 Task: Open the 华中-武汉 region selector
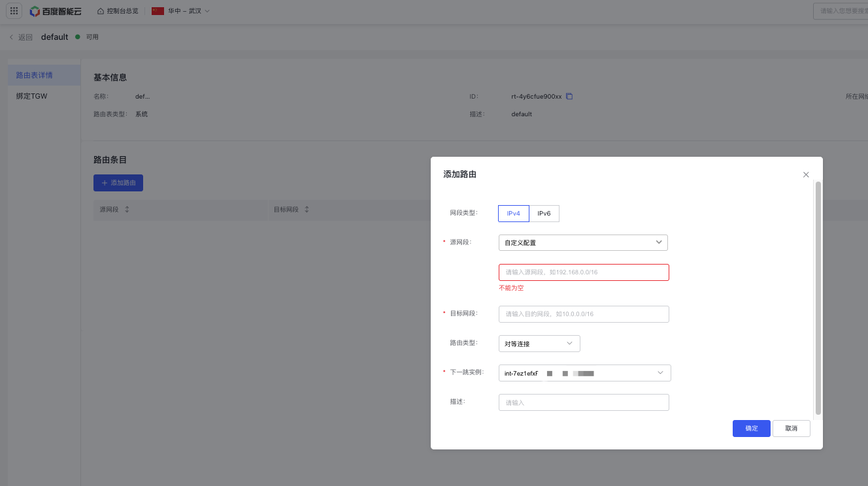click(x=181, y=11)
